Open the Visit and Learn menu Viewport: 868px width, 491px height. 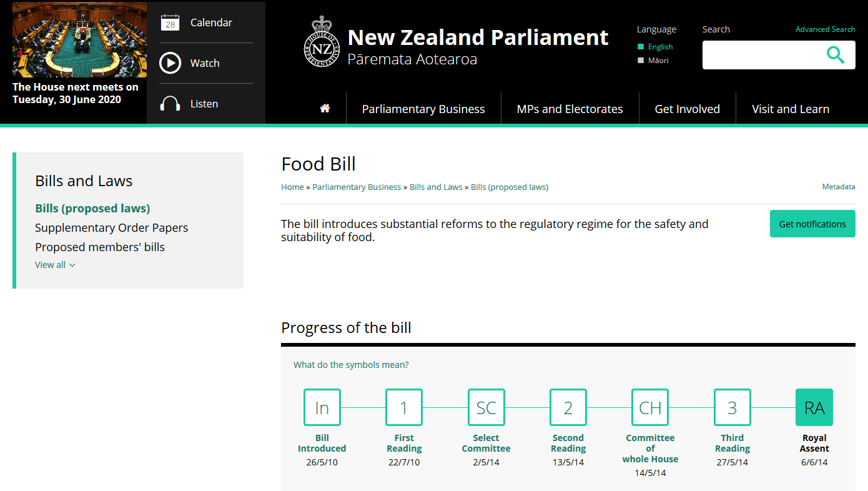pos(790,109)
